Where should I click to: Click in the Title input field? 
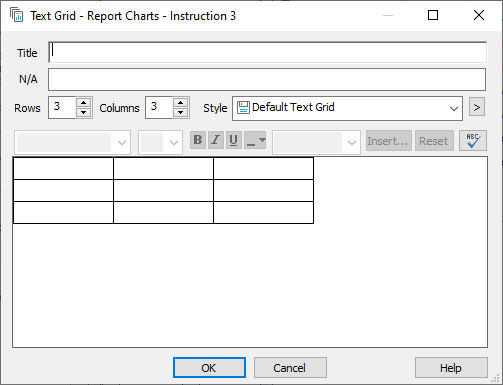tap(267, 52)
